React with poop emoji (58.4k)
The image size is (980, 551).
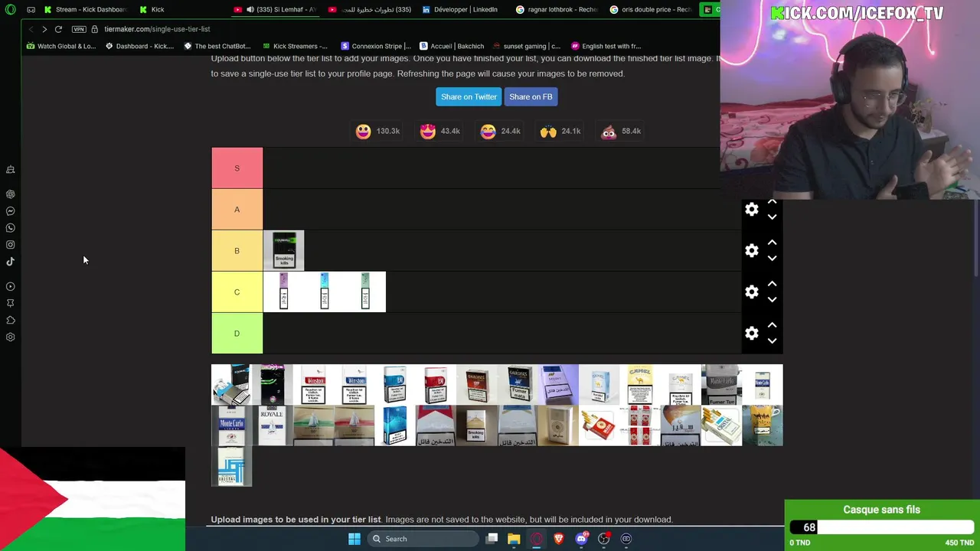[609, 132]
